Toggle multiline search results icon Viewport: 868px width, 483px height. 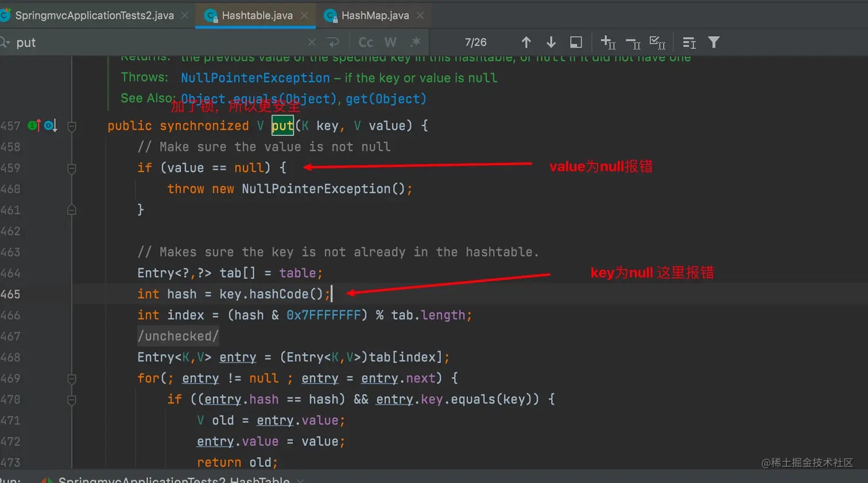[689, 42]
